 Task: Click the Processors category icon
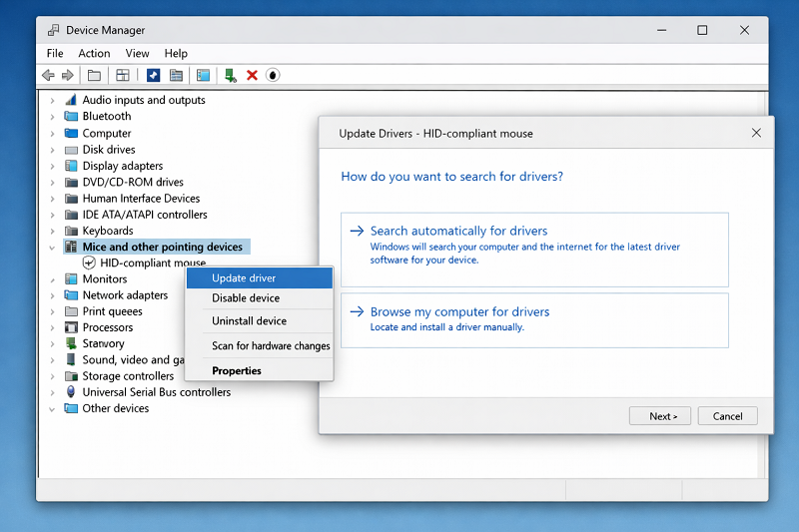tap(71, 327)
